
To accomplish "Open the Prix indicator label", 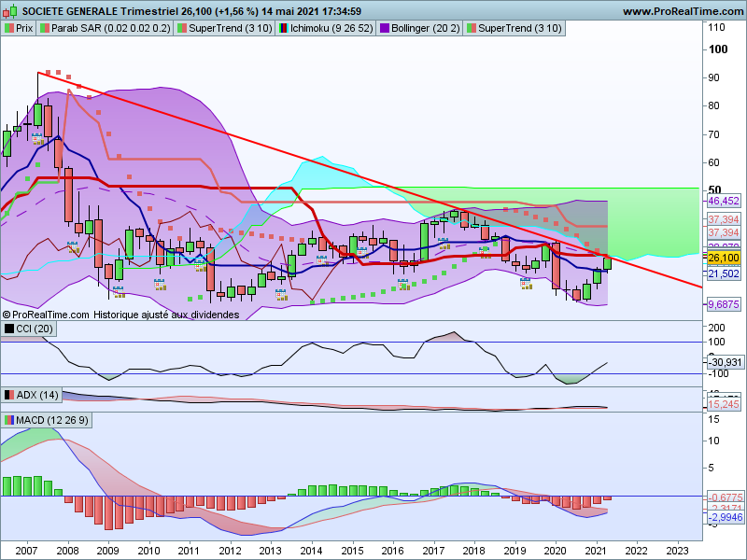I will (19, 28).
